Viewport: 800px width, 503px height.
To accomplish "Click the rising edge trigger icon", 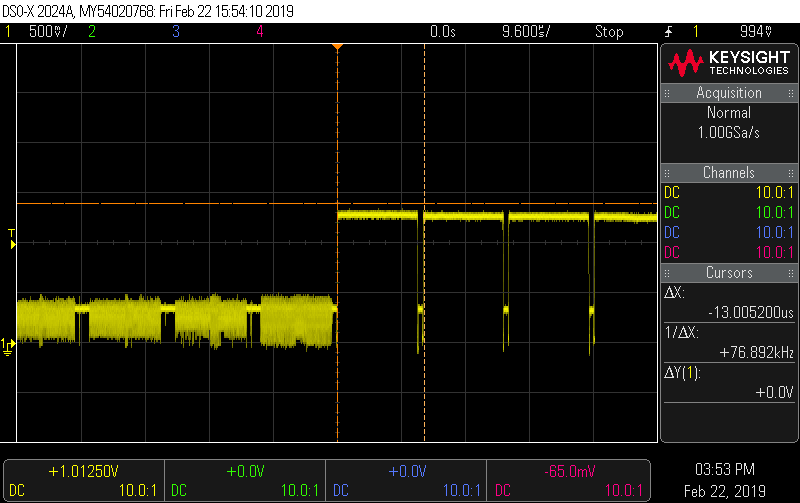I will click(x=668, y=32).
